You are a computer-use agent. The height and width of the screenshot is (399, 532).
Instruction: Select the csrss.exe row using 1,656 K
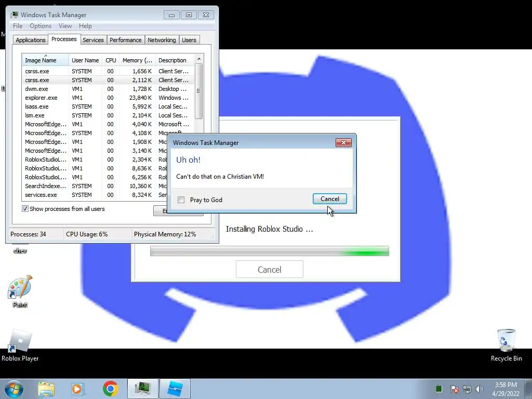(108, 71)
